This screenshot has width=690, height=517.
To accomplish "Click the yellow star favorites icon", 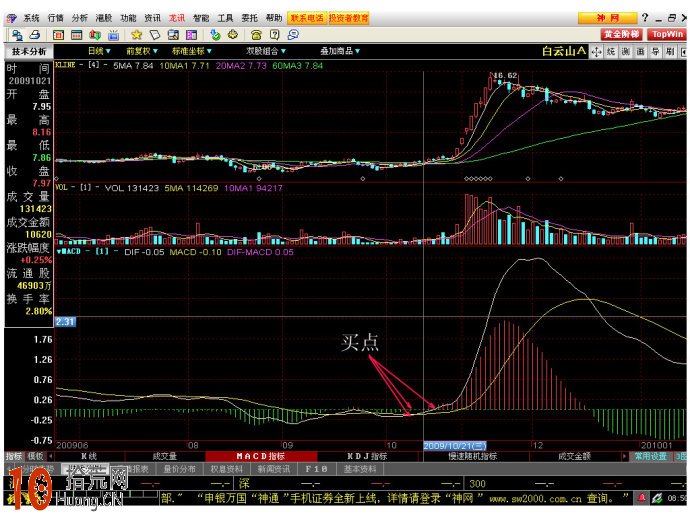I will click(x=134, y=34).
